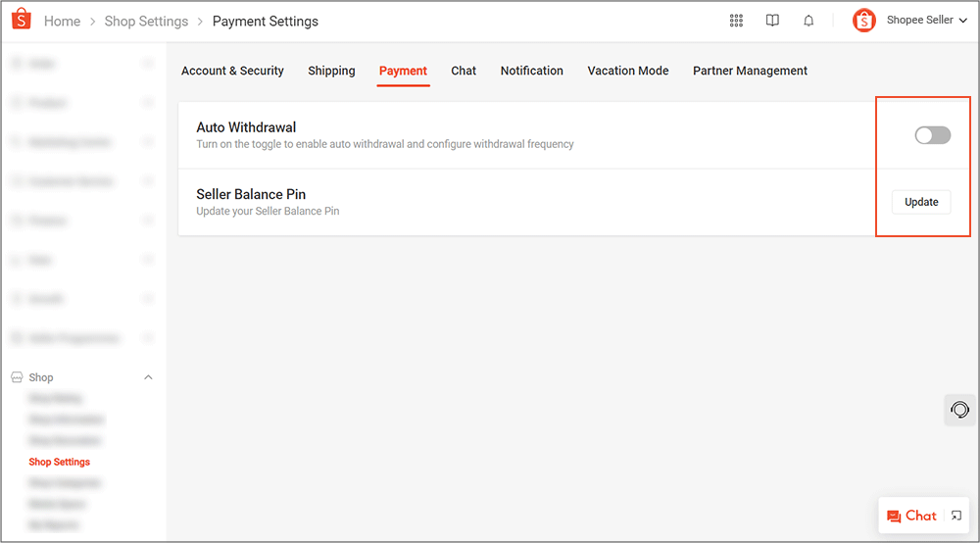Click Shop Settings in the left sidebar
The height and width of the screenshot is (543, 980).
pos(59,462)
